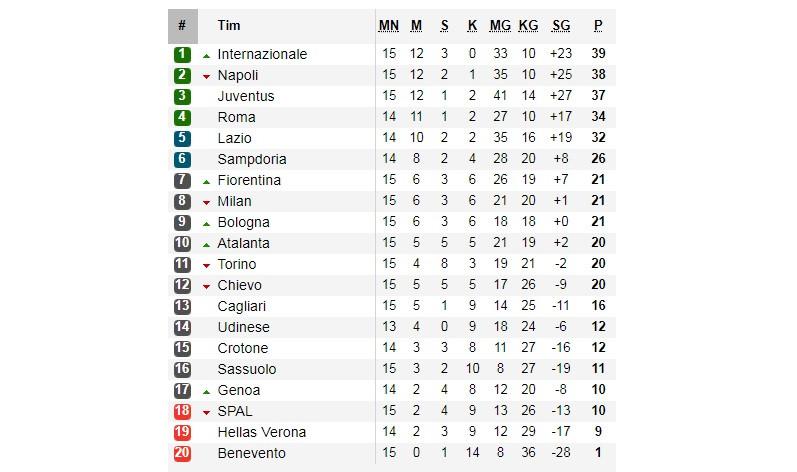This screenshot has width=797, height=472.
Task: Click the blue rank 5 badge
Action: (x=182, y=138)
